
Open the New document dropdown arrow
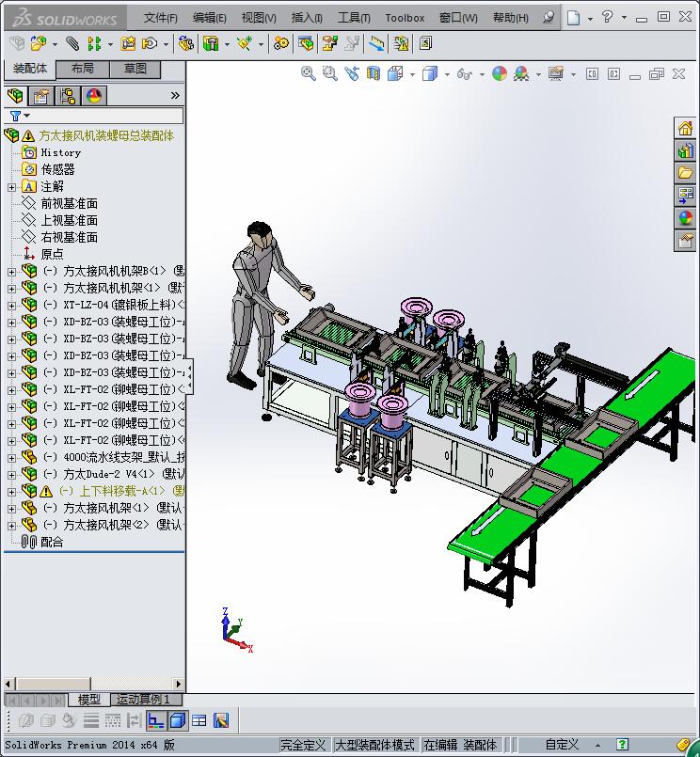click(590, 19)
